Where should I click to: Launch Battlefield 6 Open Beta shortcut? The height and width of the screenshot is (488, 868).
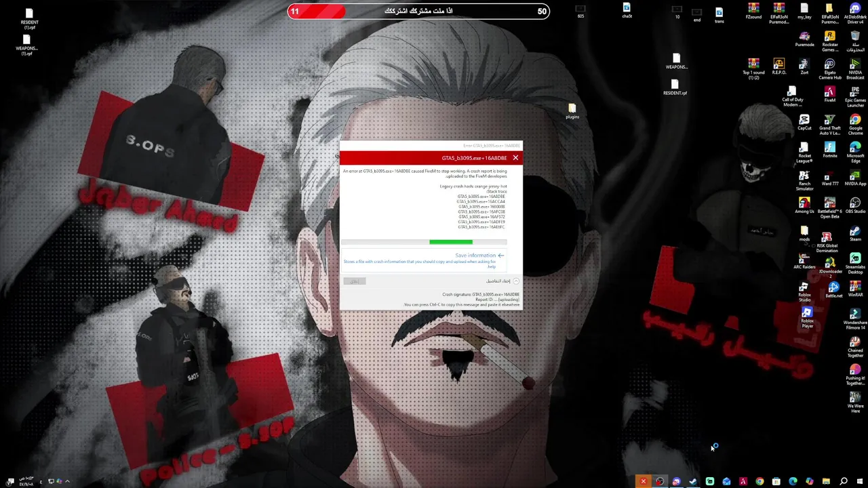[x=830, y=208]
